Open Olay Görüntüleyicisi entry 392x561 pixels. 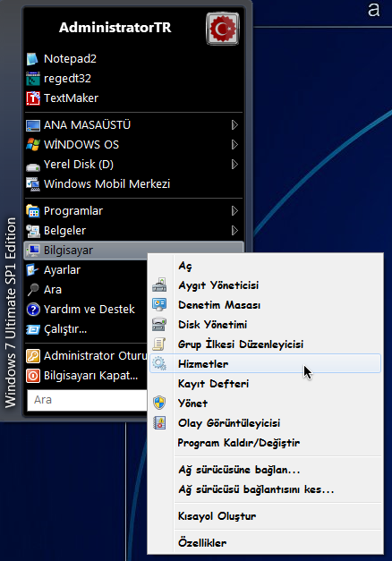click(x=265, y=423)
